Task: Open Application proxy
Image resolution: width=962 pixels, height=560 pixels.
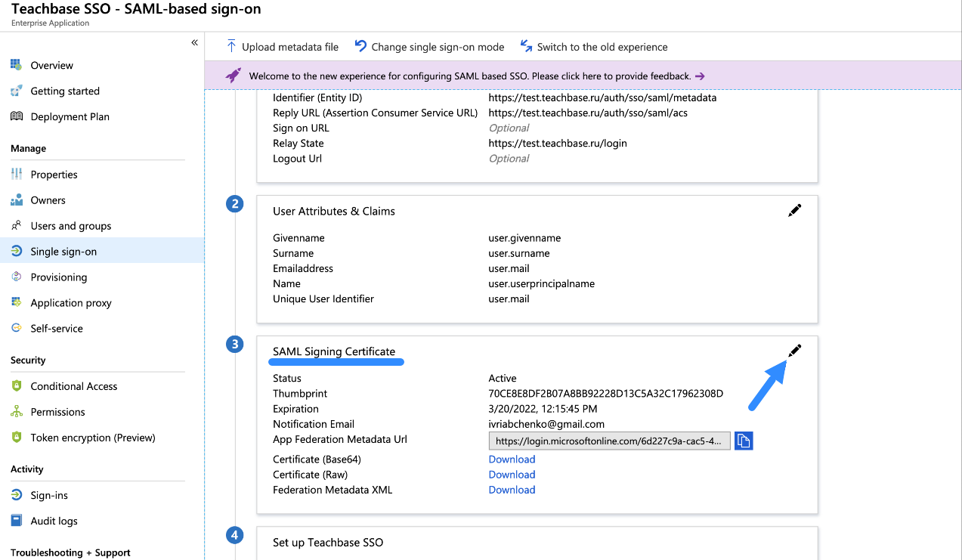Action: coord(71,302)
